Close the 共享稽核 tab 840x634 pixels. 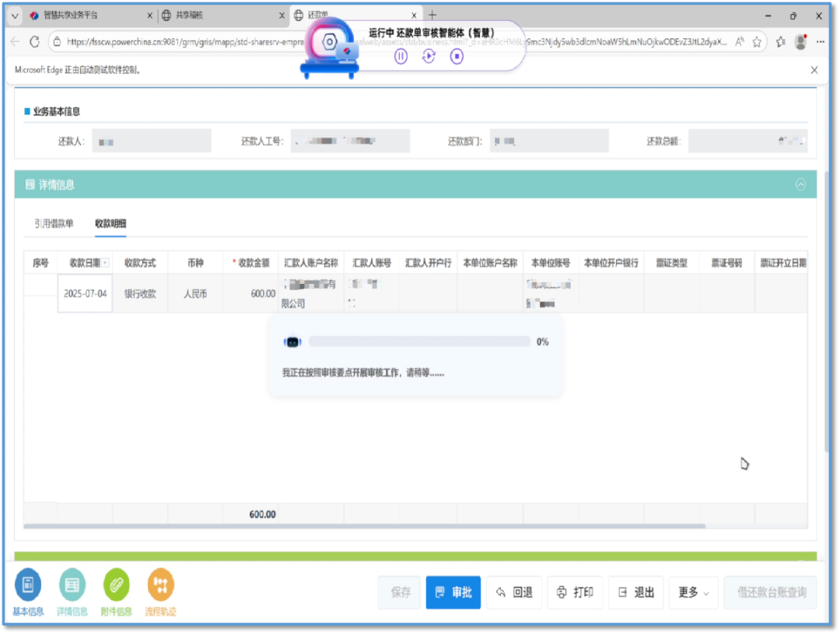click(282, 16)
